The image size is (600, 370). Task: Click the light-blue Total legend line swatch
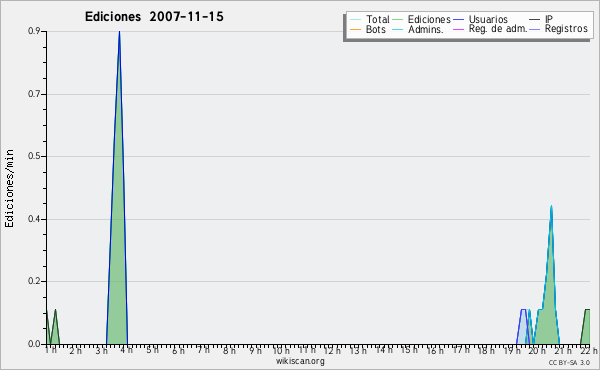pyautogui.click(x=355, y=20)
